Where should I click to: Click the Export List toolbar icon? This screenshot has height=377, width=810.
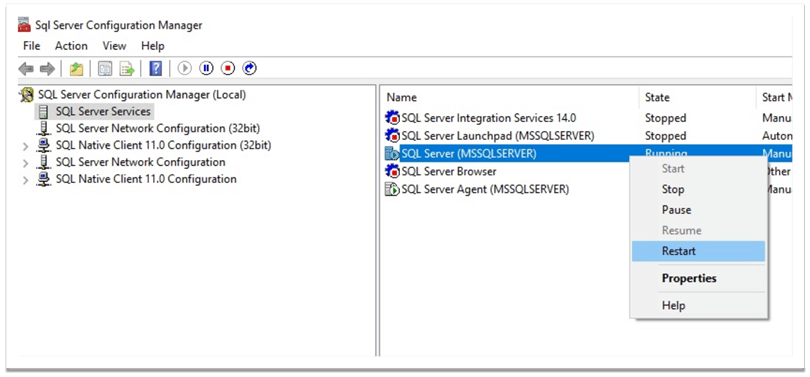pos(127,68)
